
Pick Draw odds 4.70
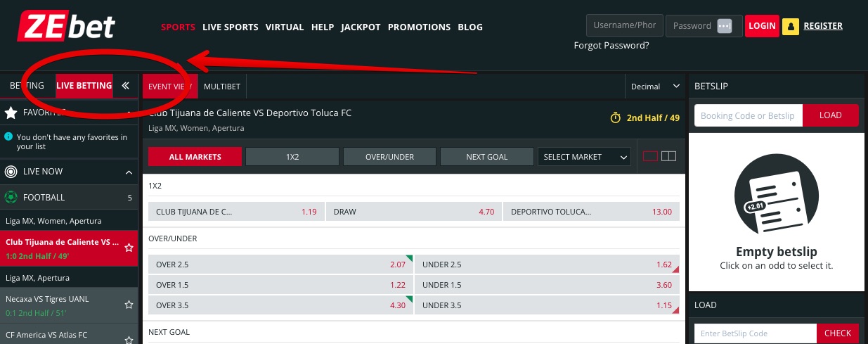click(x=413, y=212)
